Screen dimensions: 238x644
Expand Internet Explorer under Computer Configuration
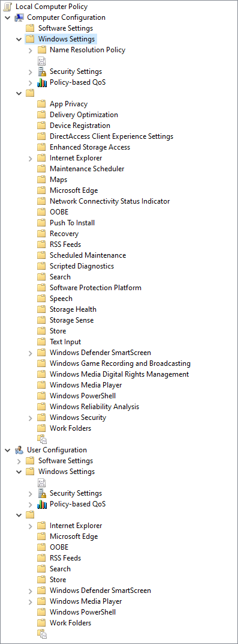pos(31,158)
